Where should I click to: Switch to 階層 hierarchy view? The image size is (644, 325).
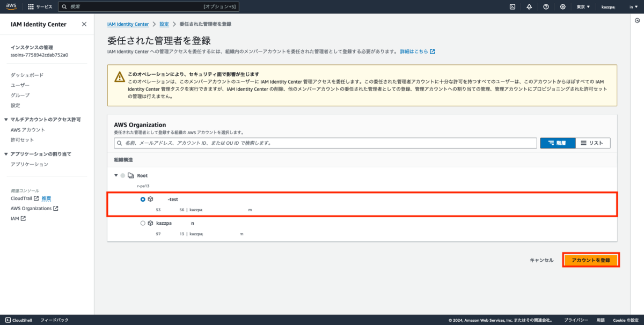click(x=558, y=143)
